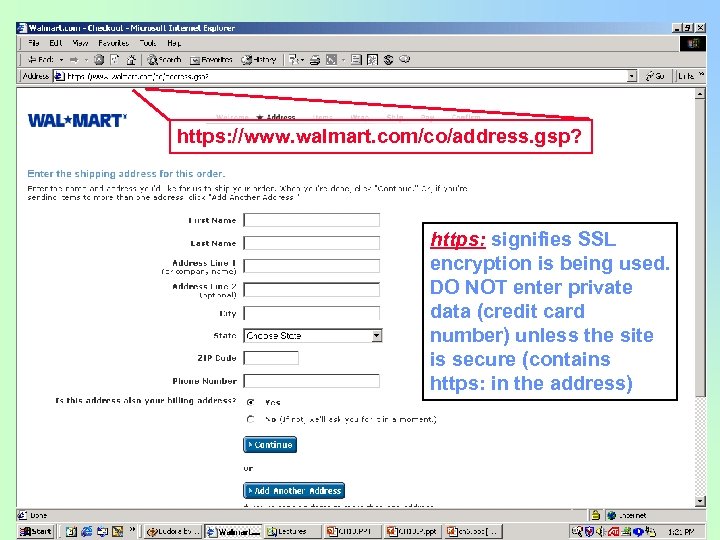The image size is (720, 540).
Task: Click the dollar-sign toolbar icon
Action: point(388,60)
